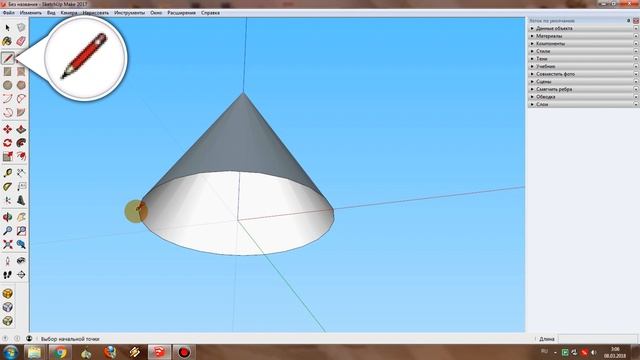Select the Move tool

click(x=7, y=129)
